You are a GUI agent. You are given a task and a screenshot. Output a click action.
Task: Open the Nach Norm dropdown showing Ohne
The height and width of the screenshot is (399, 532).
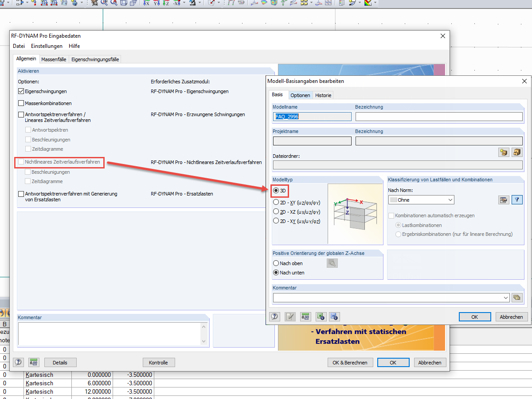(x=420, y=199)
